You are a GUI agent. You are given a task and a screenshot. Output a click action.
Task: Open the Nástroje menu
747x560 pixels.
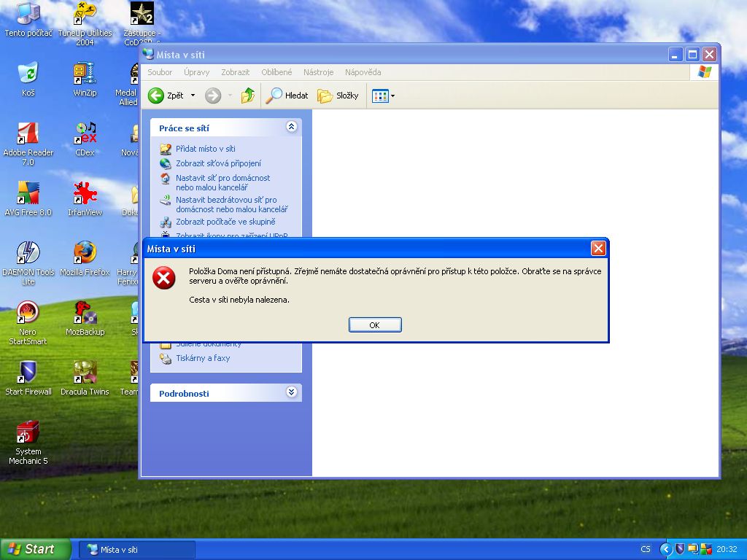318,72
